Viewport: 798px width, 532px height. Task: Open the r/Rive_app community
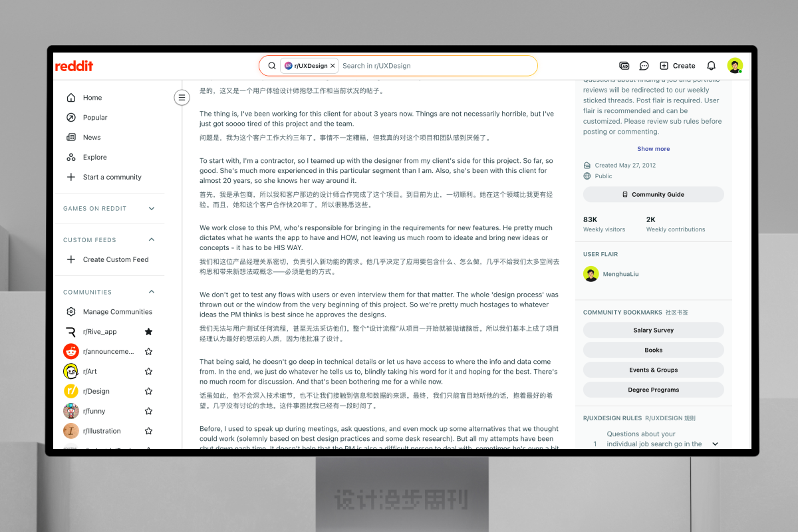(x=100, y=332)
